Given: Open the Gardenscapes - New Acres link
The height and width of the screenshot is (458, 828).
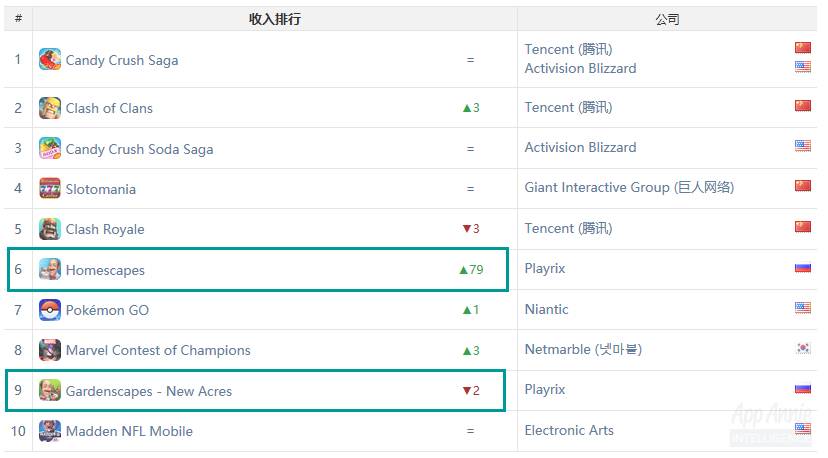Looking at the screenshot, I should [149, 391].
